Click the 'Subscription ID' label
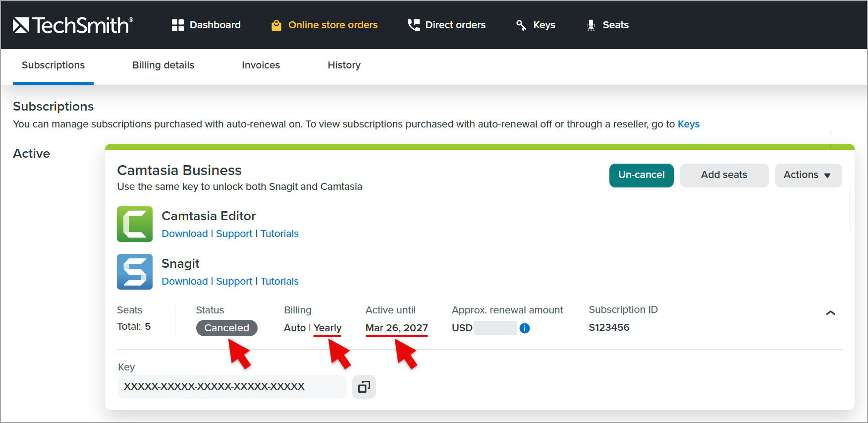 tap(623, 310)
